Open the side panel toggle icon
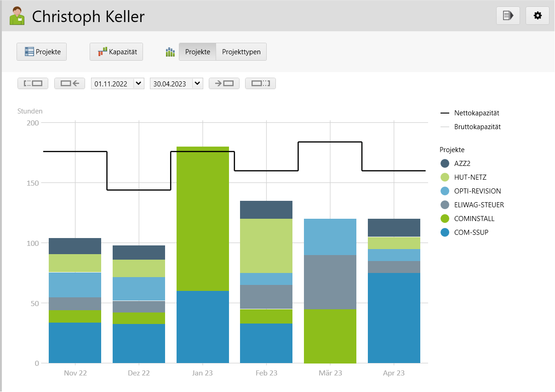Screen dimensions: 555x392 click(508, 16)
